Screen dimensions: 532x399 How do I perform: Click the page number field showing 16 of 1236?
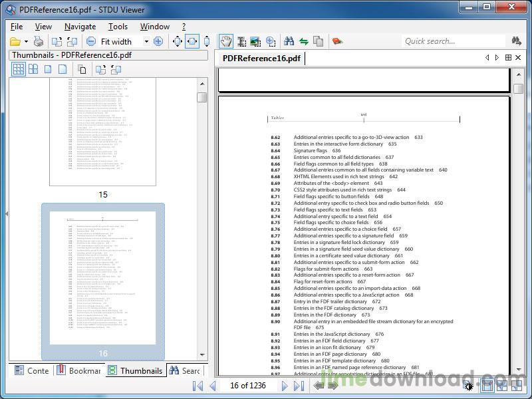pyautogui.click(x=248, y=386)
